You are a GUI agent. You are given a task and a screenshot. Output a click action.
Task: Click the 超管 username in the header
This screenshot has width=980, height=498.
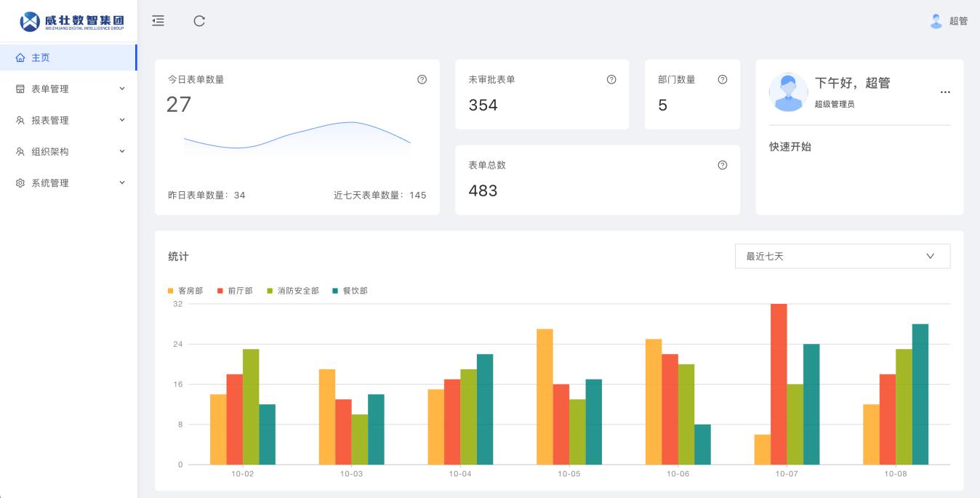click(958, 21)
